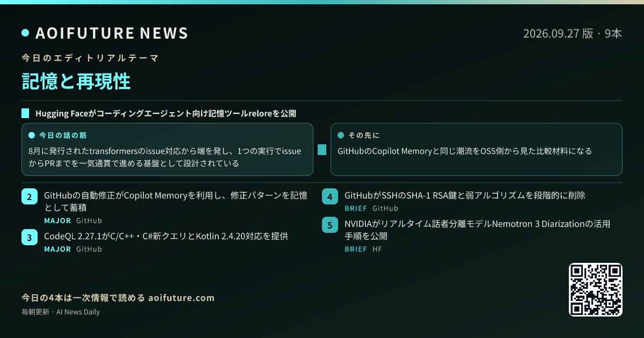Screen dimensions: 644x338
Task: Click the teal square between the two cards
Action: 322,150
